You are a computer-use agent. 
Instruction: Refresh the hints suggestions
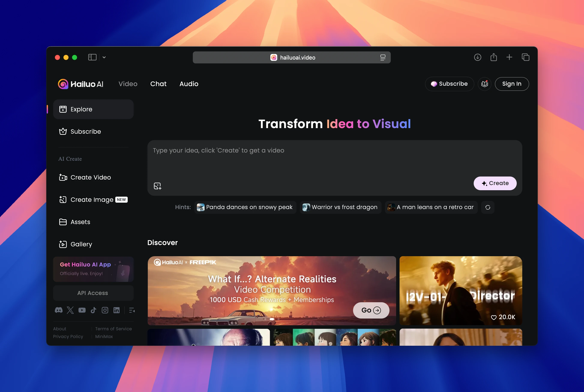tap(488, 207)
